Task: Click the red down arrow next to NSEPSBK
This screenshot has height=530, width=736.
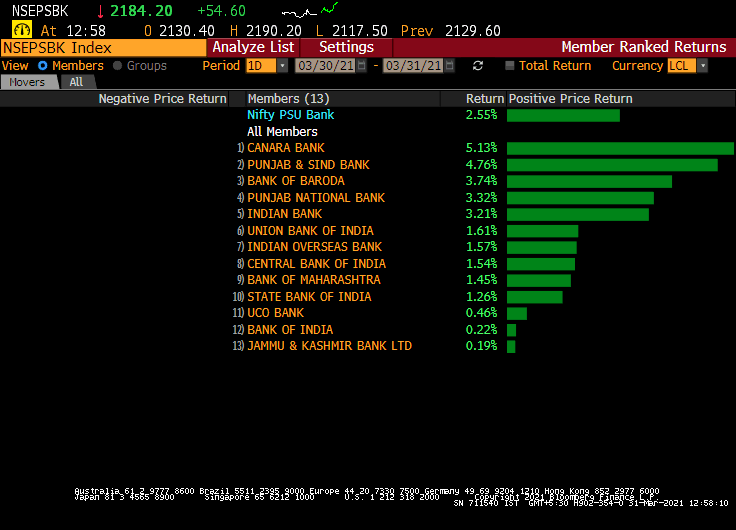Action: point(100,11)
